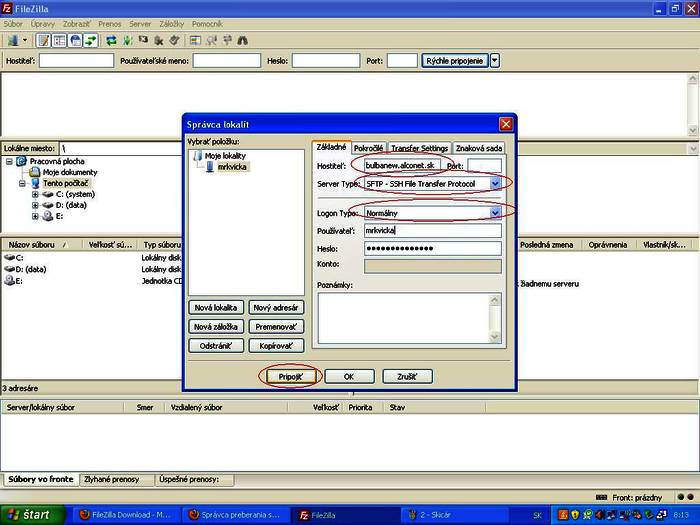Click the quickconnect Hostiteľ field in the toolbar
The height and width of the screenshot is (525, 700).
pos(76,61)
